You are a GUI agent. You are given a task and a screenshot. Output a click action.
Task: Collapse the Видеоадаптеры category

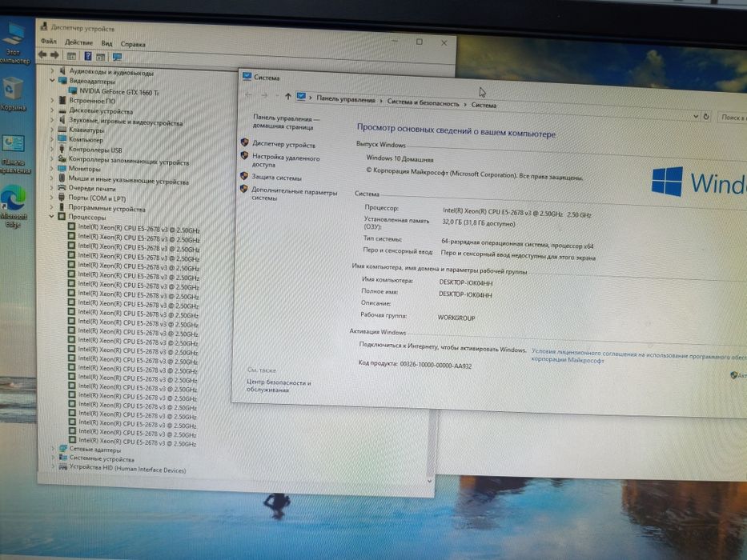tap(52, 81)
